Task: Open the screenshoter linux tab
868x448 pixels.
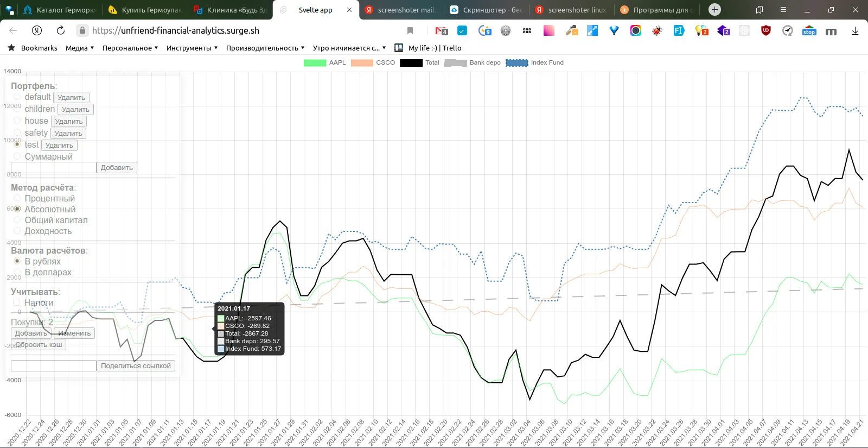Action: point(571,10)
